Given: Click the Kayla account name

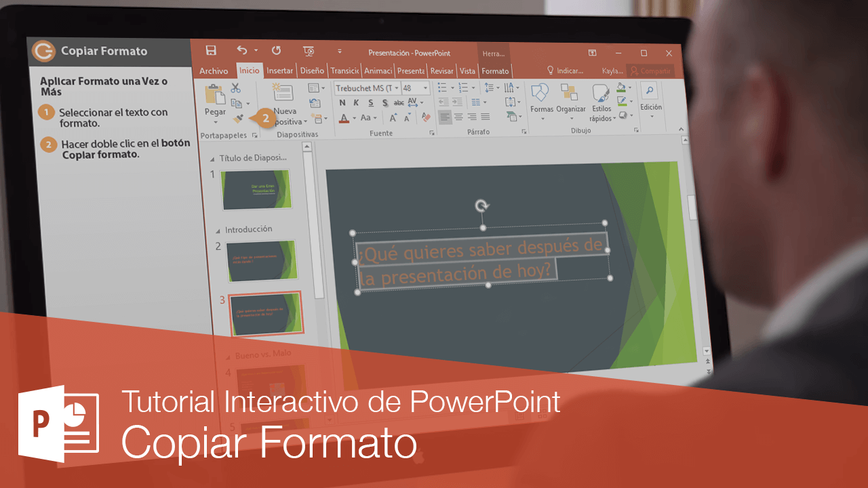Looking at the screenshot, I should 612,70.
